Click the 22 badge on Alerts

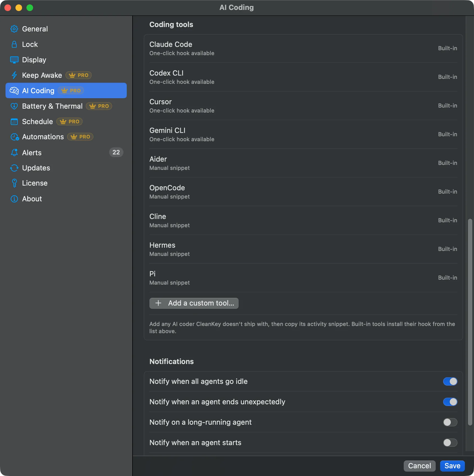[x=116, y=152]
